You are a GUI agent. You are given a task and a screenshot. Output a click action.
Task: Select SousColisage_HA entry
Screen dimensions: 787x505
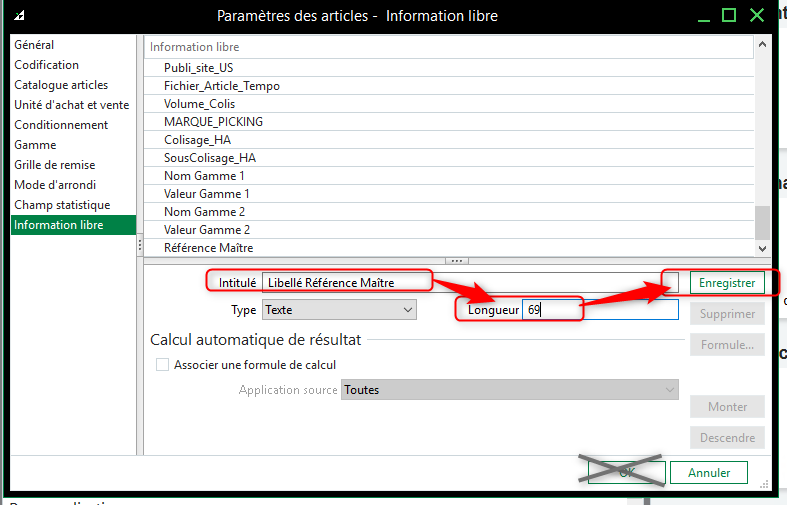pyautogui.click(x=449, y=158)
